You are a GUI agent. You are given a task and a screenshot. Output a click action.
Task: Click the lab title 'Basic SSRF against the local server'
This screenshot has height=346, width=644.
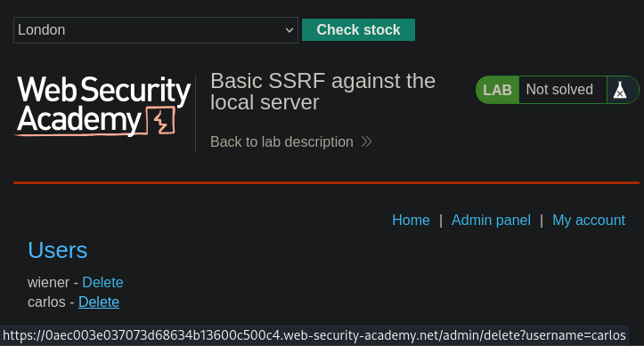(322, 92)
